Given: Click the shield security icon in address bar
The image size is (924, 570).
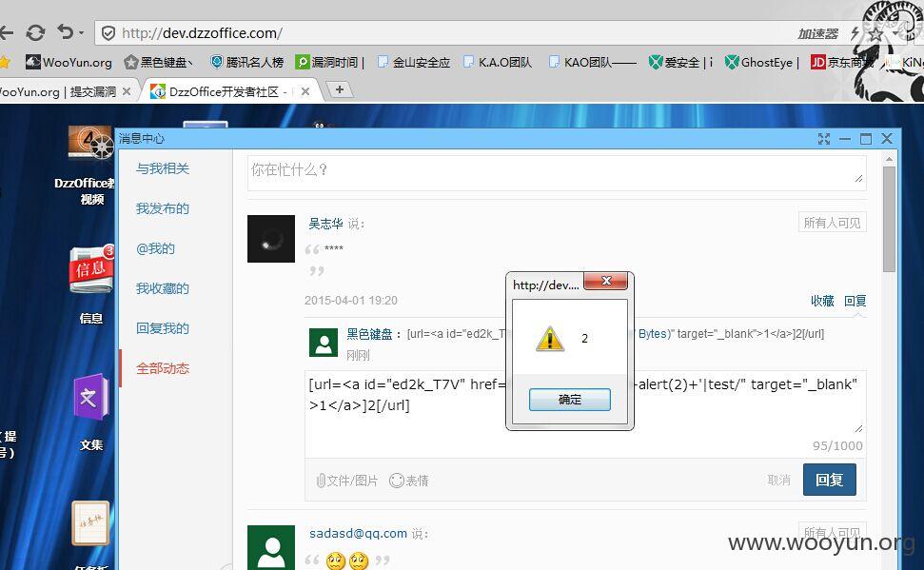Looking at the screenshot, I should click(x=108, y=33).
